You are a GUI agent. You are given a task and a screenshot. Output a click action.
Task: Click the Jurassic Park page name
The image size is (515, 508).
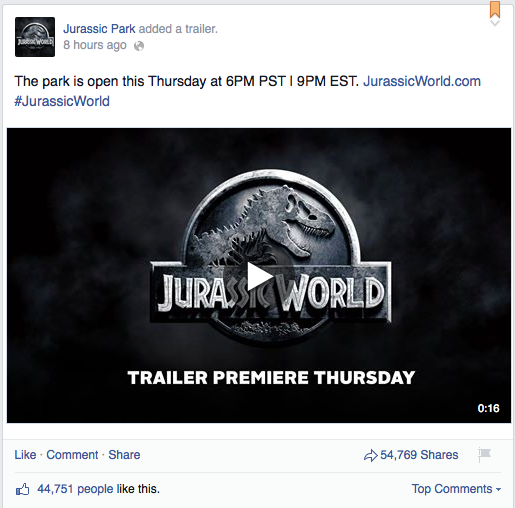tap(99, 29)
